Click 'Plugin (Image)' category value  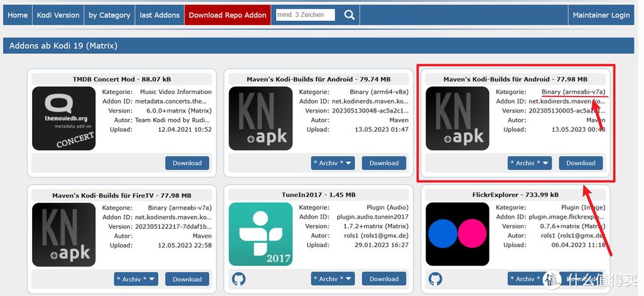coord(583,208)
